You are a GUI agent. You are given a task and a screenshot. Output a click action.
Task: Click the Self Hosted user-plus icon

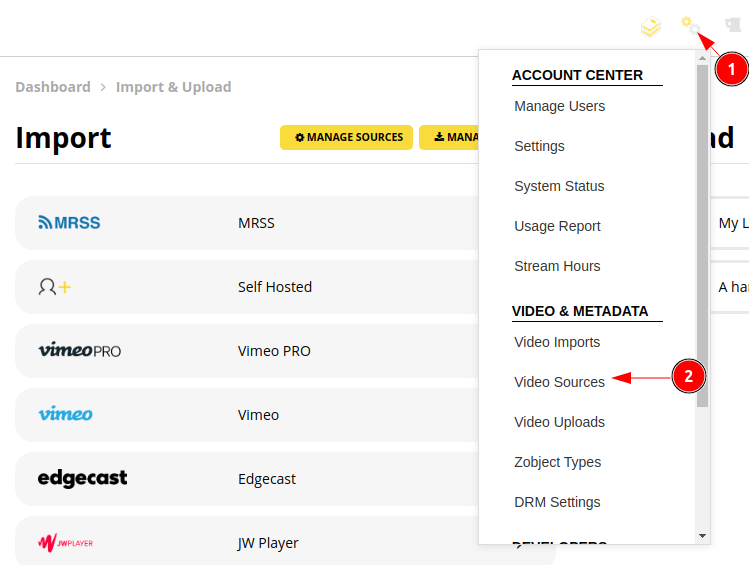coord(54,287)
